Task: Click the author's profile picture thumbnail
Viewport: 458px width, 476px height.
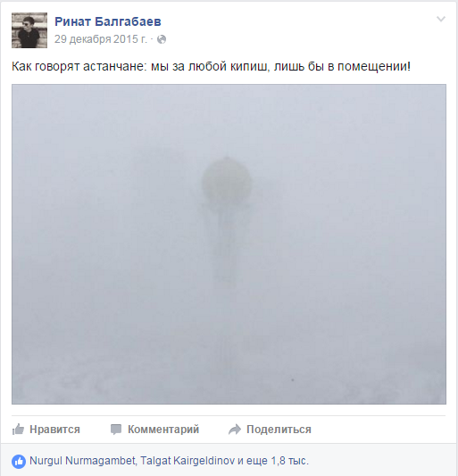Action: (29, 30)
